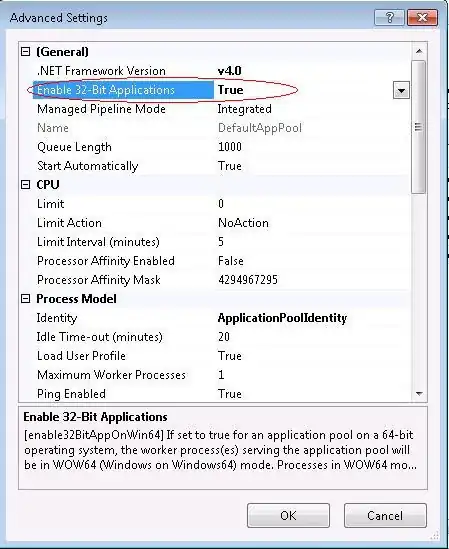Select the Load User Profile True value
This screenshot has width=449, height=549.
[230, 356]
